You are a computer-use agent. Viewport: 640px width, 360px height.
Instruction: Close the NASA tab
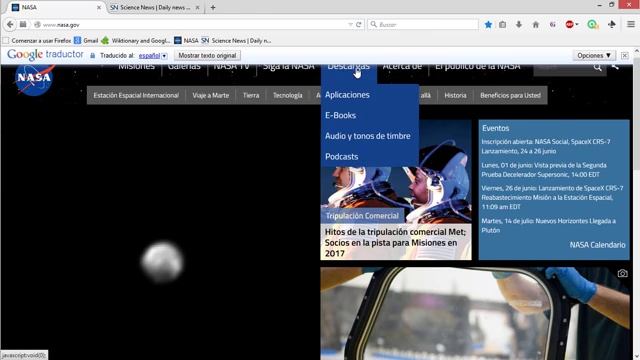[99, 7]
